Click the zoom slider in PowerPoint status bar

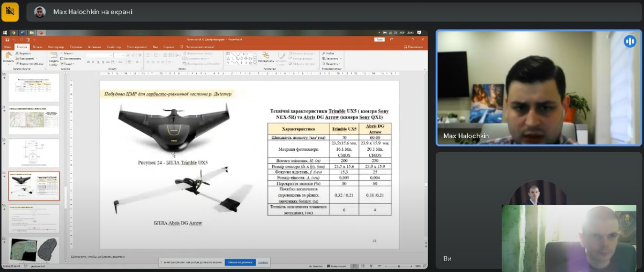point(399,266)
